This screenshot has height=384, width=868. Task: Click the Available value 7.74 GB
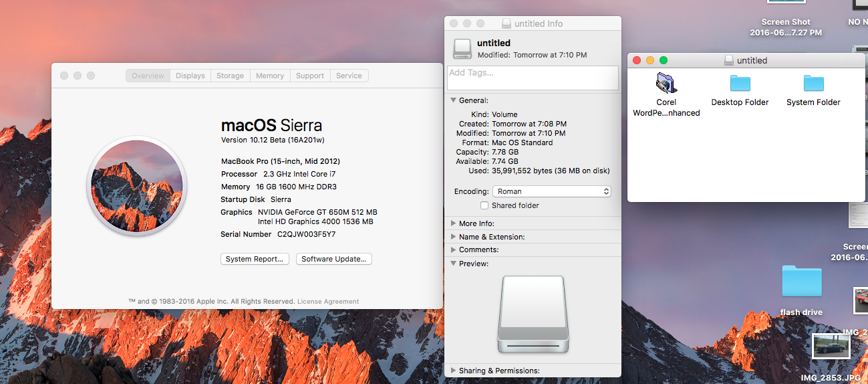(505, 161)
